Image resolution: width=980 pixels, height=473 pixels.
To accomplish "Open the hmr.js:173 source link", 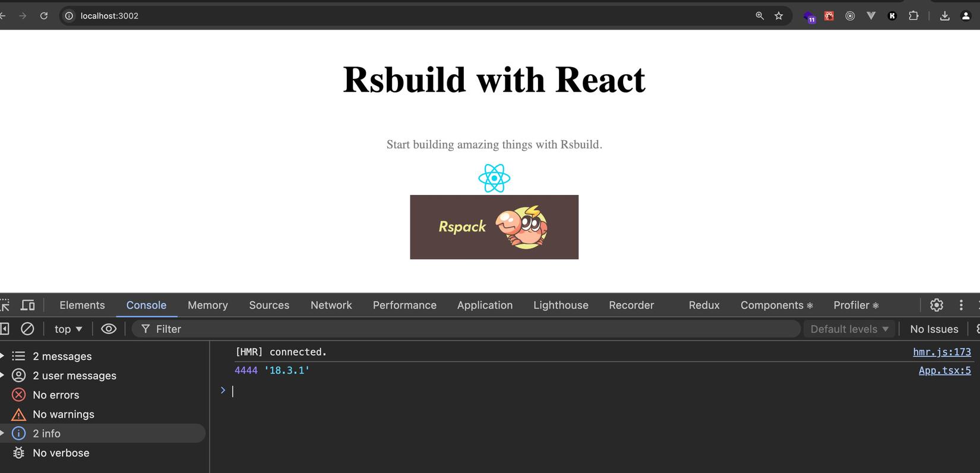I will (x=942, y=352).
